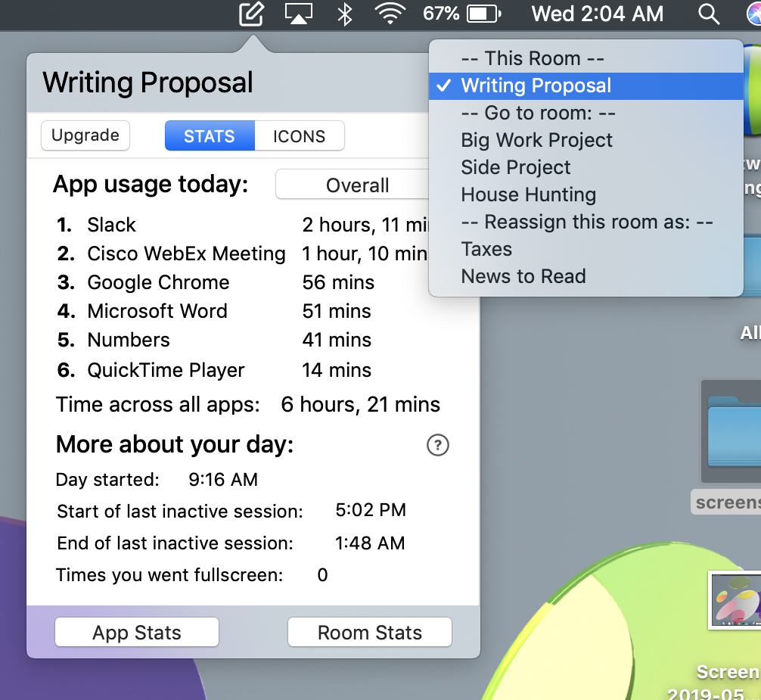This screenshot has width=761, height=700.
Task: Click the Bluetooth status icon
Action: coord(345,14)
